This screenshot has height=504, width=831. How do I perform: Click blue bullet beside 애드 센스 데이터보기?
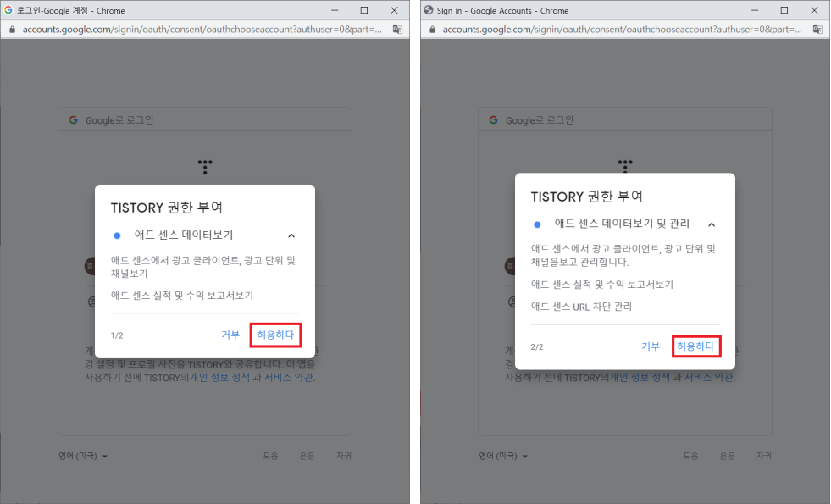[x=117, y=235]
